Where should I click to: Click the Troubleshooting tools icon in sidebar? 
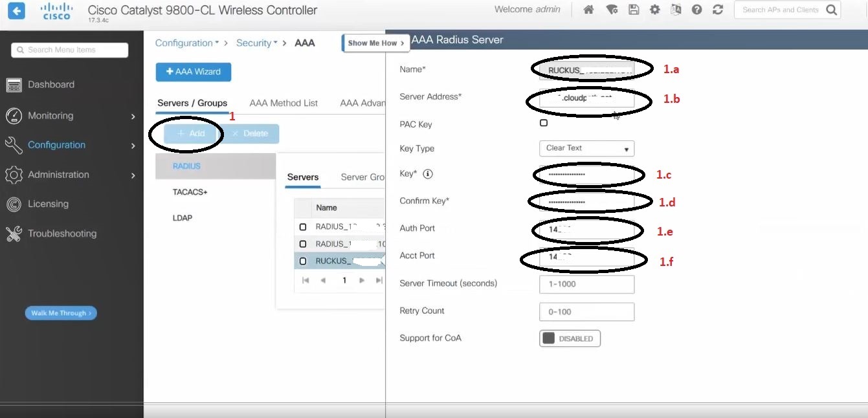(x=14, y=234)
